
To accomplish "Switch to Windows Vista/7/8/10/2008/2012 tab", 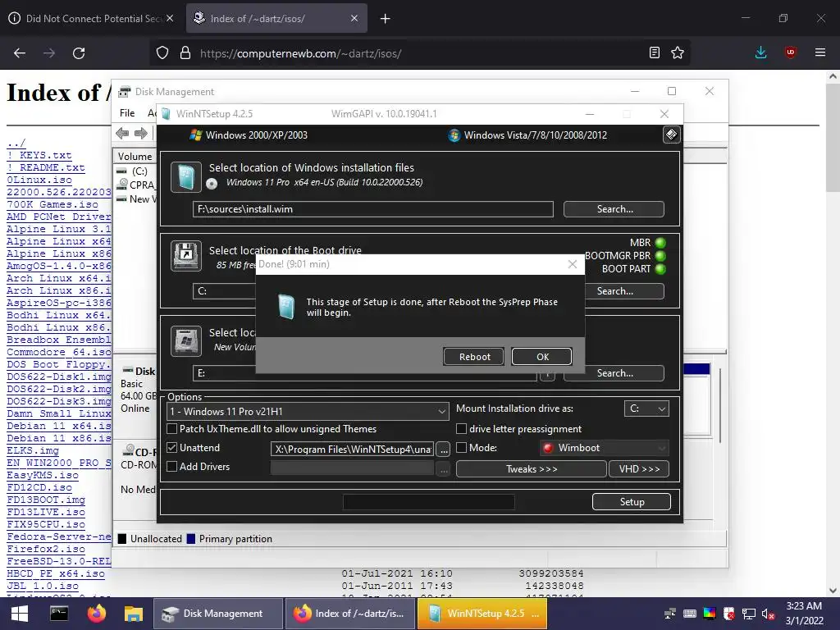I will tap(527, 135).
